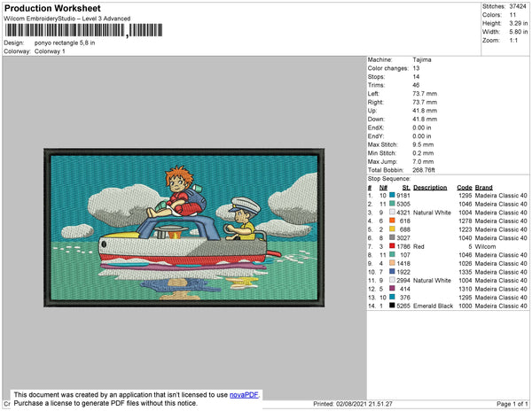This screenshot has height=411, width=532.
Task: Pick the green swatch with 5305 stitches
Action: click(x=392, y=204)
